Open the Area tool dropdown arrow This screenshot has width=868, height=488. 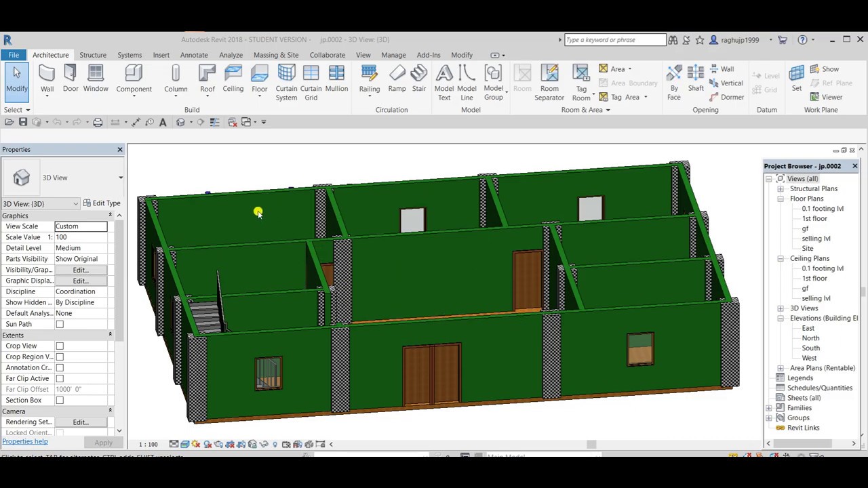(629, 69)
